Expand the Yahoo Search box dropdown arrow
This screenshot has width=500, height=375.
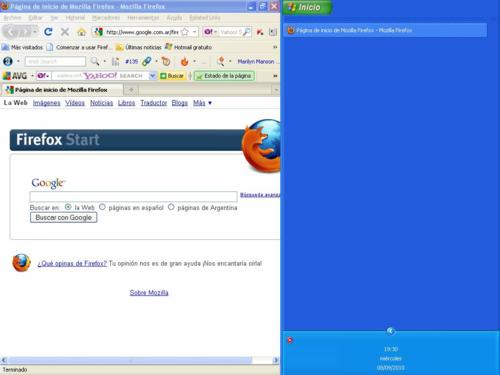point(152,76)
